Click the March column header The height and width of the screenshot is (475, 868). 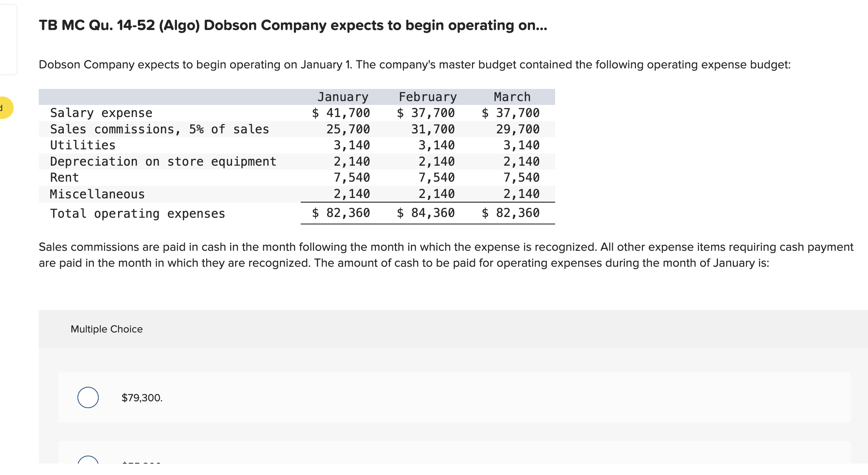coord(511,97)
